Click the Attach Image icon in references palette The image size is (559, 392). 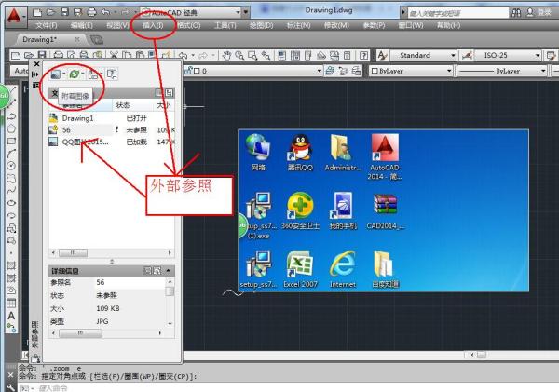click(x=56, y=74)
